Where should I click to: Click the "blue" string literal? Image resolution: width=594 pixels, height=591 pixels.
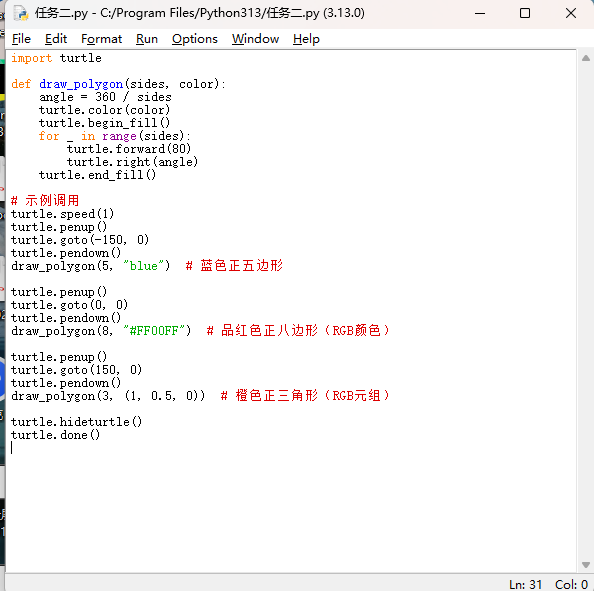pyautogui.click(x=143, y=266)
